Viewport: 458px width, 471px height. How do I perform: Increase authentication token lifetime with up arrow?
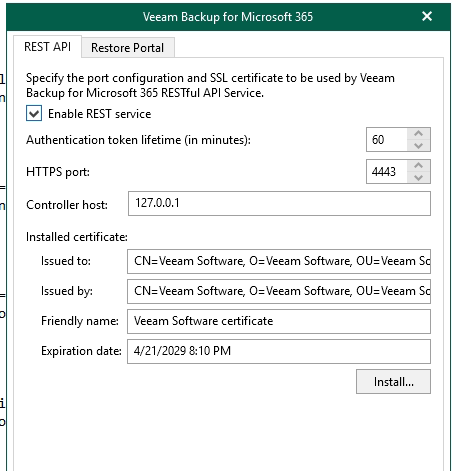(418, 134)
